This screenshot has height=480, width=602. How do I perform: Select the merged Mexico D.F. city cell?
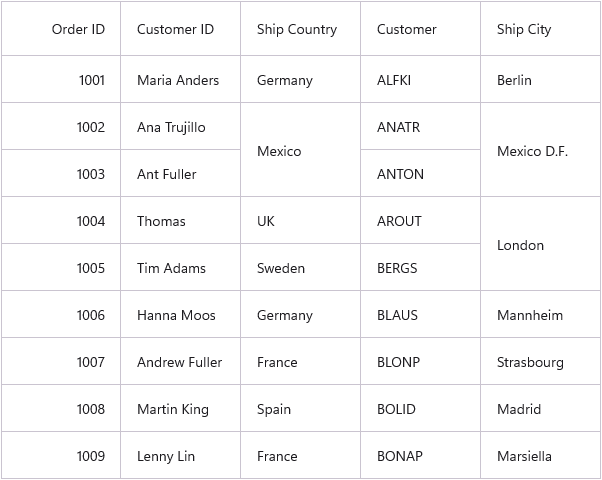pos(541,150)
